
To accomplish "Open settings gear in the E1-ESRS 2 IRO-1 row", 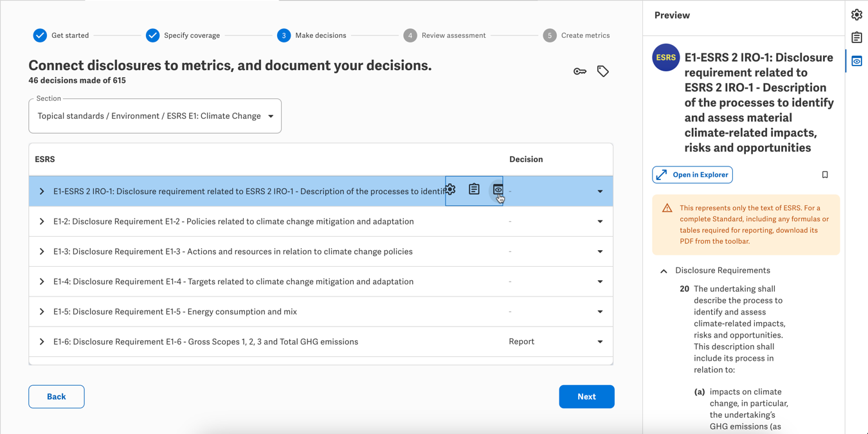I will [451, 190].
